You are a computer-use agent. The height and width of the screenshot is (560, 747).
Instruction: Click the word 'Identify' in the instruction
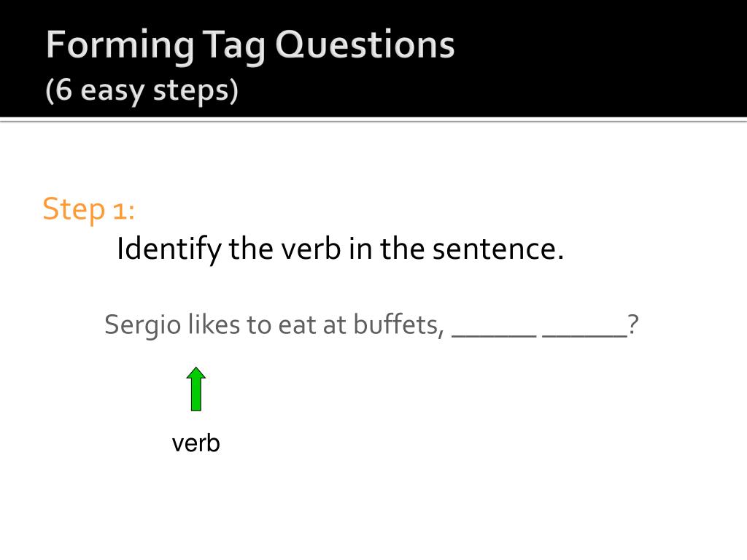[169, 250]
